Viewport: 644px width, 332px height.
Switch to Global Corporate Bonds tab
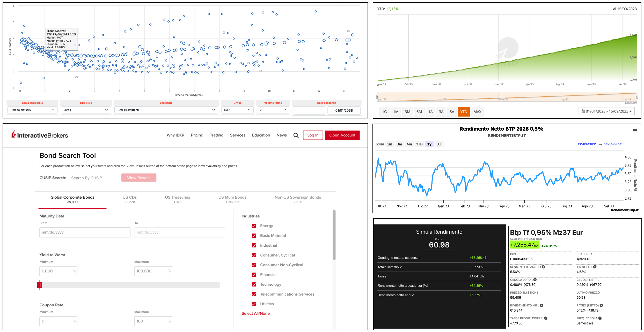pos(72,199)
